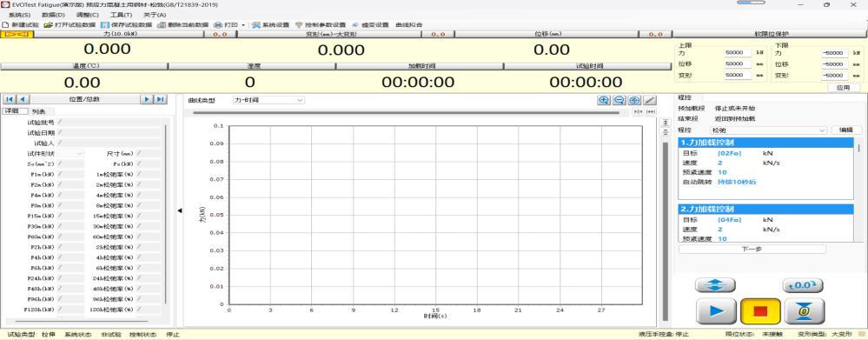Open the 试件形状 specimen shape dropdown
868x340 pixels.
(71, 153)
